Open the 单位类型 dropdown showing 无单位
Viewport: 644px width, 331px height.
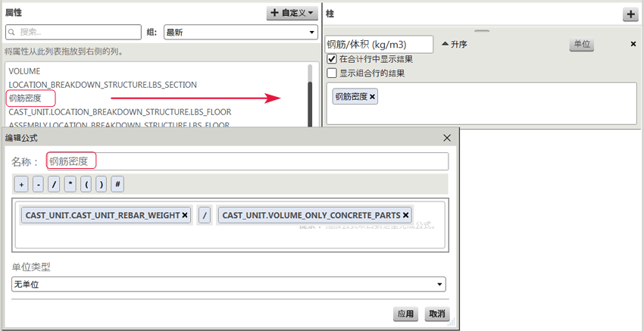click(x=229, y=284)
